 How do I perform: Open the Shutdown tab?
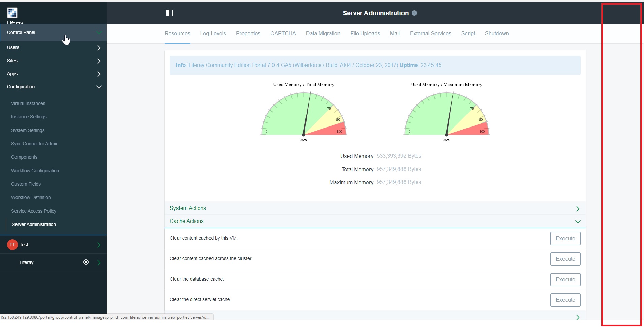click(497, 34)
